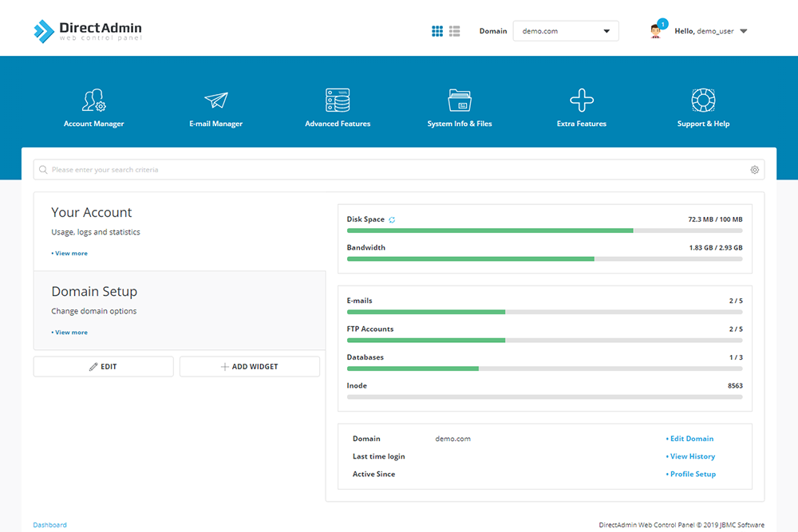Click the Last time login label
Viewport: 798px width, 532px height.
[x=378, y=456]
